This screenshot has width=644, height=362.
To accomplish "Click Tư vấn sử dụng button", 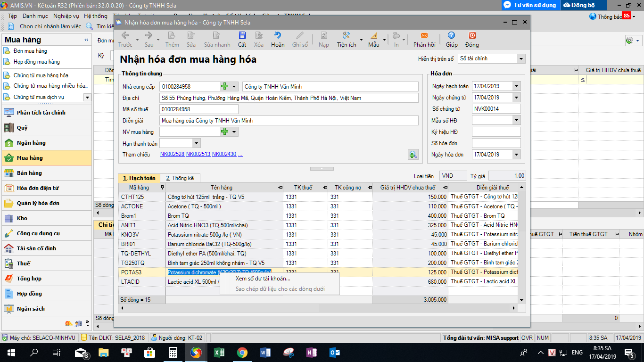I will [x=531, y=5].
